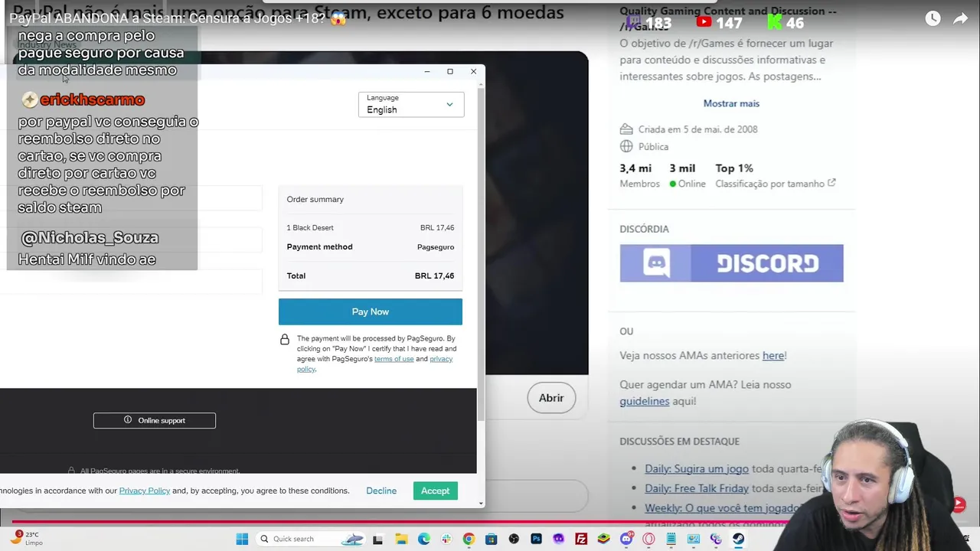This screenshot has width=980, height=551.
Task: Click the Online support button
Action: coord(155,420)
